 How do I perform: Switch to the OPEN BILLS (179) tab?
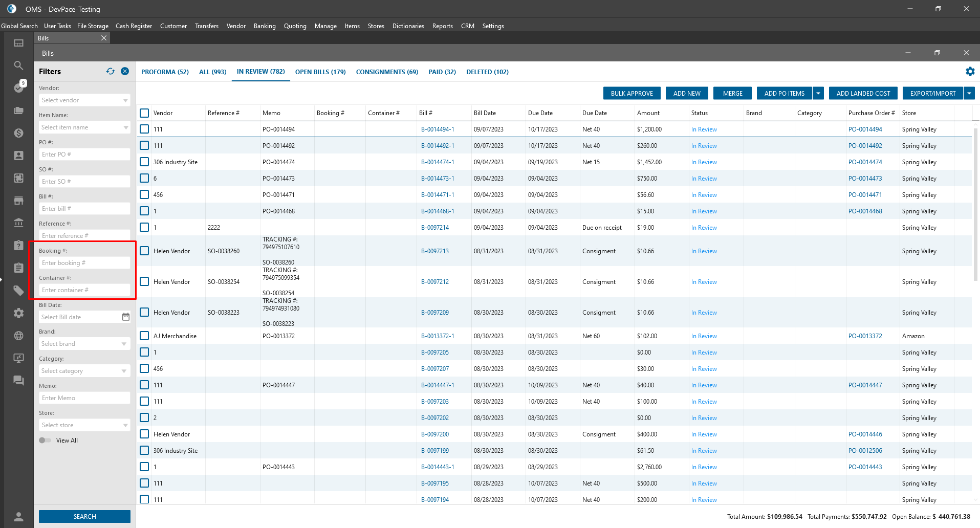[320, 72]
